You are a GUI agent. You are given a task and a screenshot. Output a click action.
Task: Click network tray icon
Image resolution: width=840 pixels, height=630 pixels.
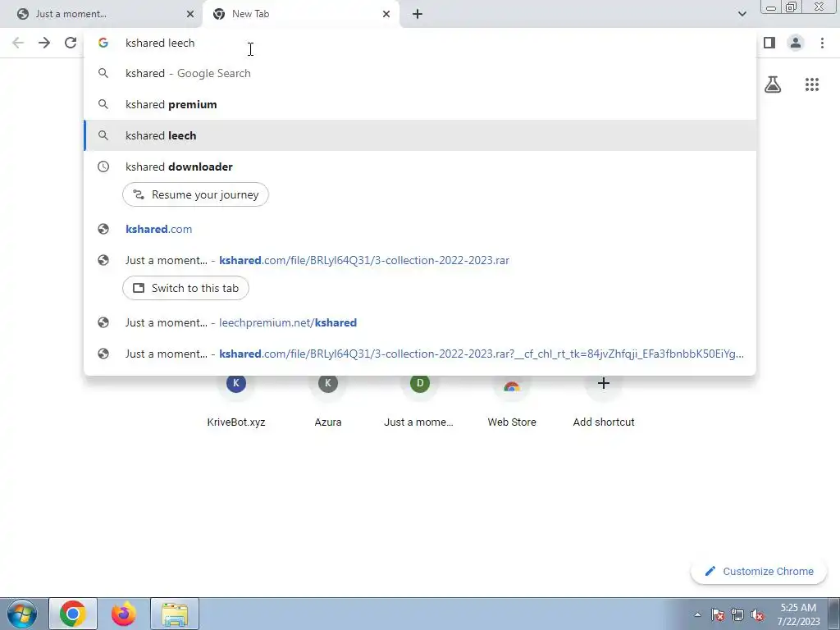[x=737, y=614]
